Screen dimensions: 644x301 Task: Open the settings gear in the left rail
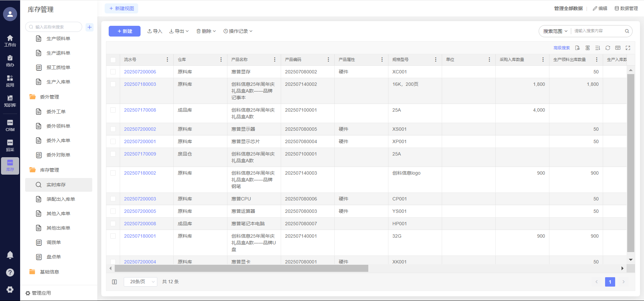[x=10, y=290]
